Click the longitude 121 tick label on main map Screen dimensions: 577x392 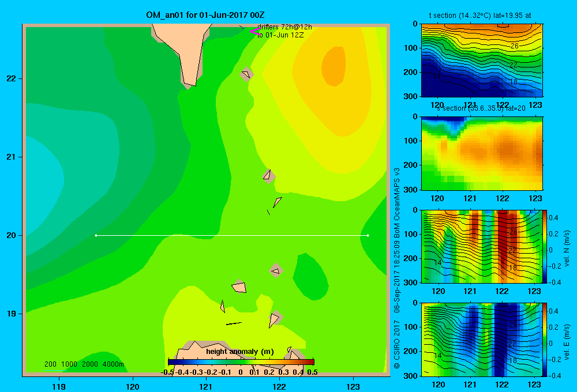pos(206,386)
